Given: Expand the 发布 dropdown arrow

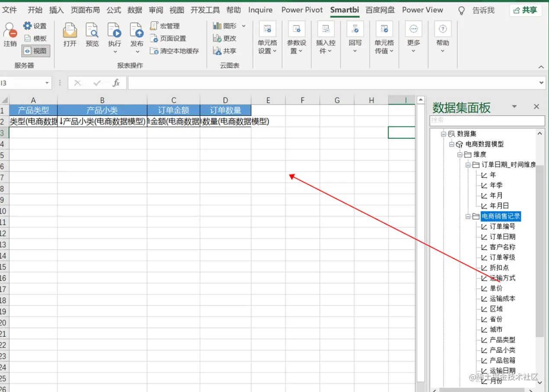Looking at the screenshot, I should 137,52.
